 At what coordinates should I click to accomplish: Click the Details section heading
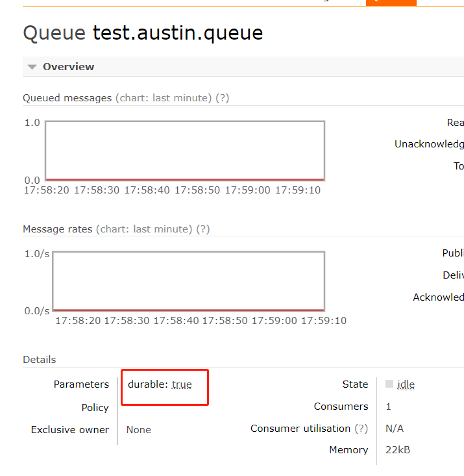40,360
